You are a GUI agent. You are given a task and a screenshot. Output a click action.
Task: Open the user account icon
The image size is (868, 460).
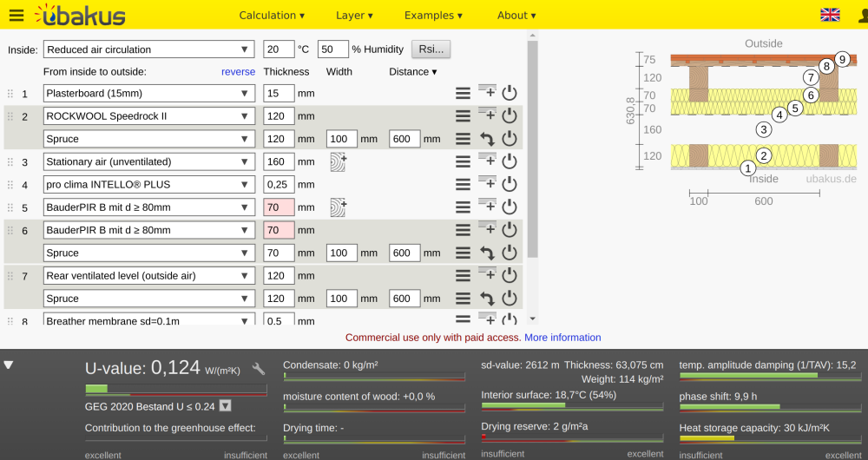tap(863, 16)
